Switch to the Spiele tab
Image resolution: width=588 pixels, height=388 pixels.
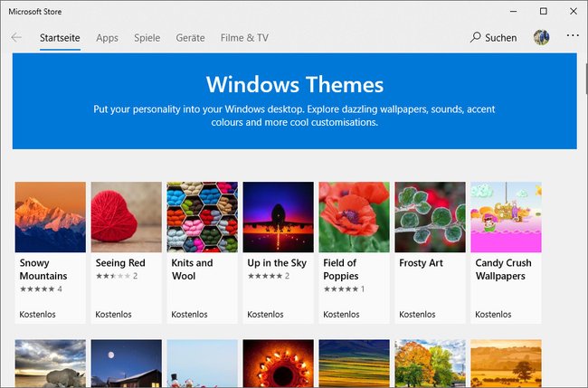147,38
